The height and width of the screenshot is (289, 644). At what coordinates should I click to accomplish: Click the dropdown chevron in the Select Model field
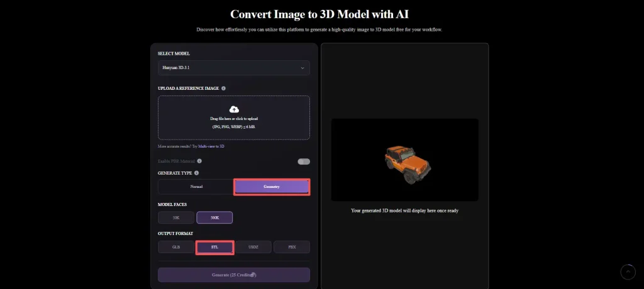click(303, 68)
